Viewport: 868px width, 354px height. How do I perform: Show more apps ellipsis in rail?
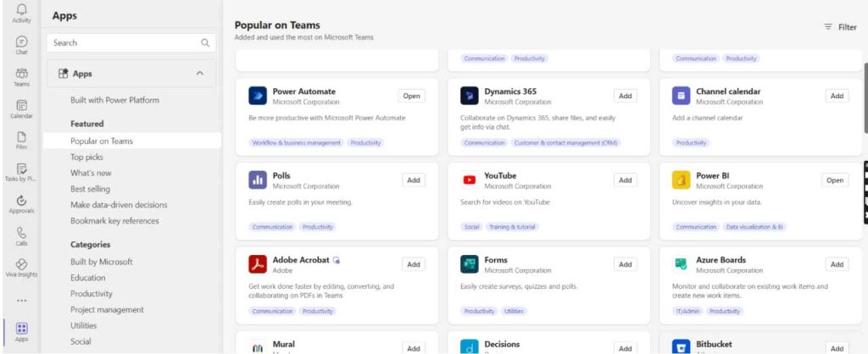coord(21,301)
